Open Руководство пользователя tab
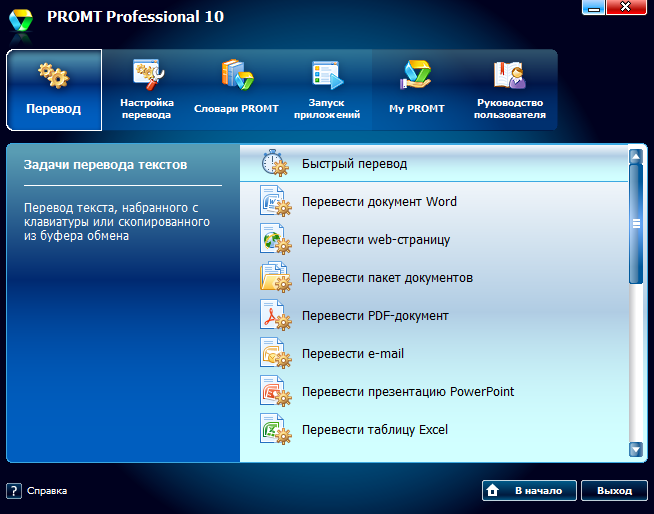Image resolution: width=654 pixels, height=514 pixels. tap(510, 90)
